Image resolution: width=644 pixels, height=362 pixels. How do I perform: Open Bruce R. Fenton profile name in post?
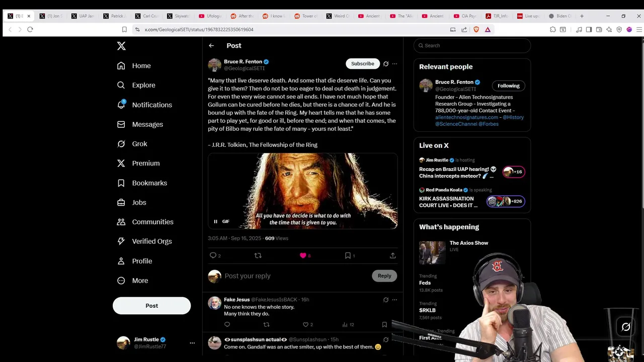(243, 61)
